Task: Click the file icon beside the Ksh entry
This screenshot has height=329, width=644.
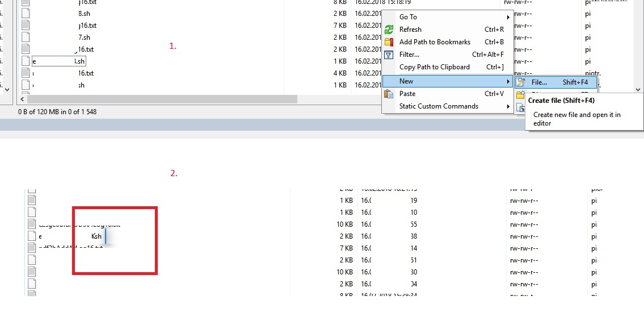Action: pyautogui.click(x=32, y=236)
